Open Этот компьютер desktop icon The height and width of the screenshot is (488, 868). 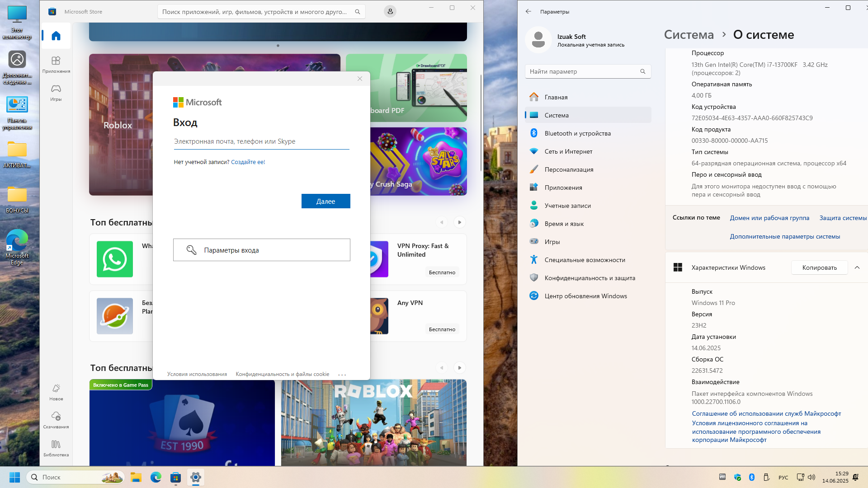coord(17,23)
